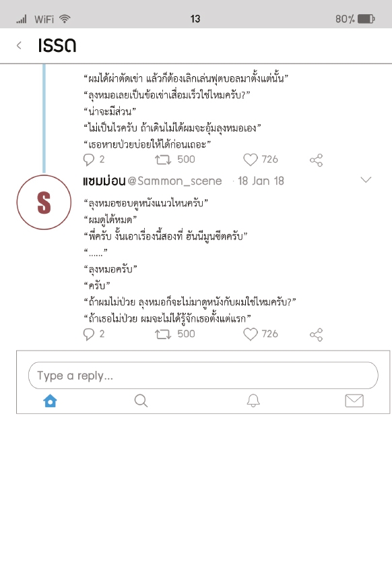This screenshot has height=588, width=392.
Task: Share the upper tweet
Action: (316, 160)
